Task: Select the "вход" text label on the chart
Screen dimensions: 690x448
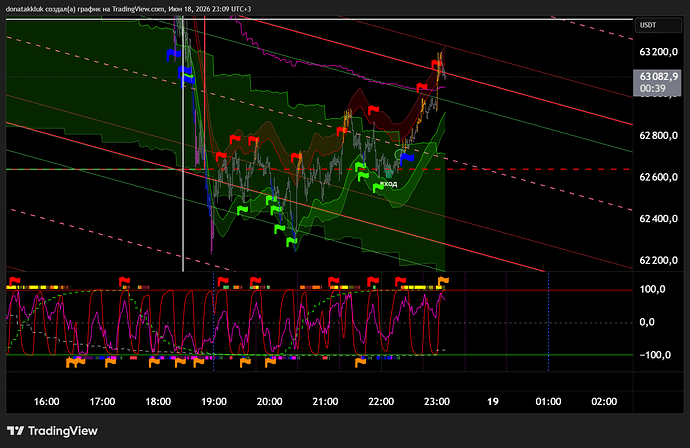Action: point(389,184)
